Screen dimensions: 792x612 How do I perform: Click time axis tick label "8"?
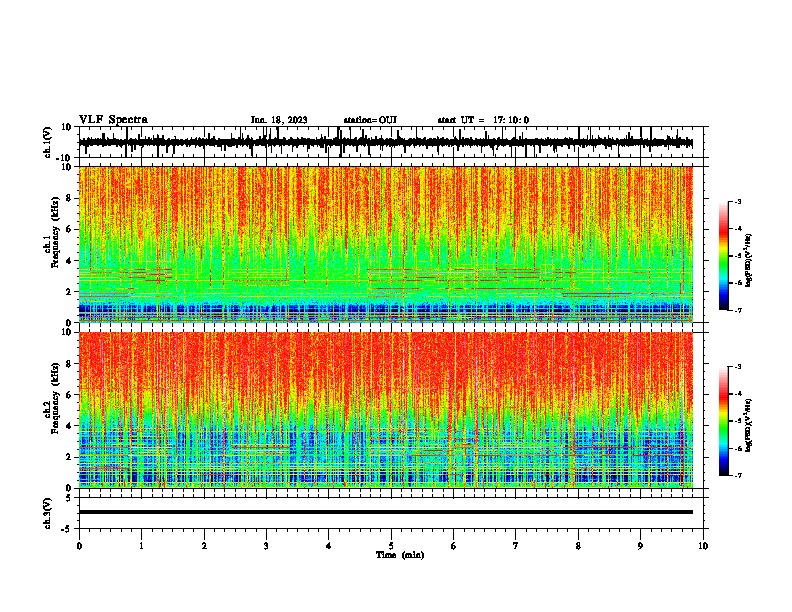click(x=578, y=546)
